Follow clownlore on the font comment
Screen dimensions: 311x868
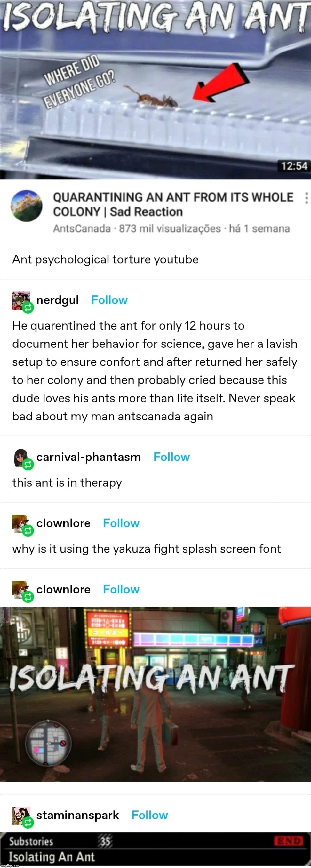point(121,523)
